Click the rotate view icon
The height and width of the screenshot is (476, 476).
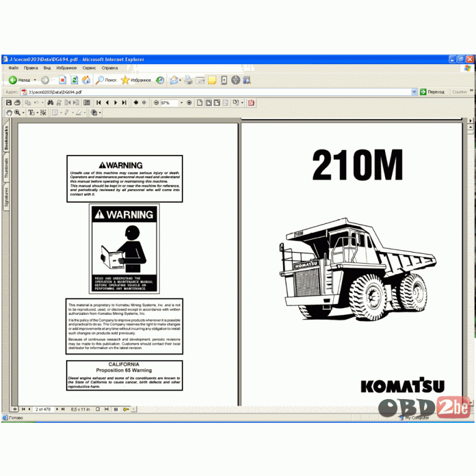236,103
